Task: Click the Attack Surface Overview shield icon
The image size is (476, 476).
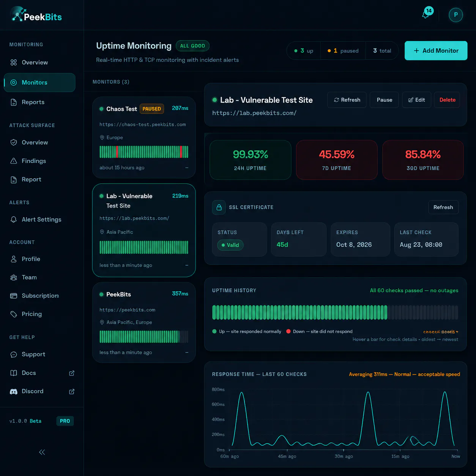Action: coord(14,142)
